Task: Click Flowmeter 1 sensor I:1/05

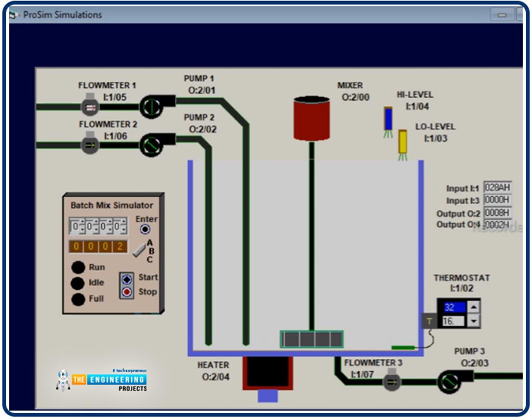Action: pos(89,107)
